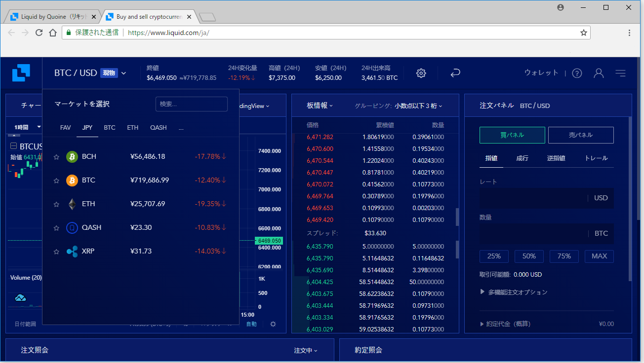Toggle the favorite star next to XRP
The height and width of the screenshot is (363, 644).
[x=56, y=251]
